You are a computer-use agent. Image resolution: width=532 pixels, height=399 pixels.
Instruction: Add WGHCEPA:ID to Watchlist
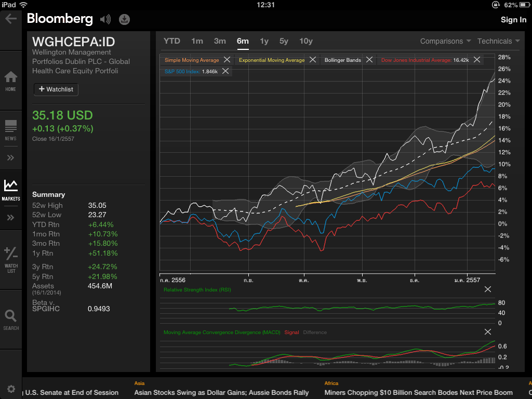tap(56, 89)
